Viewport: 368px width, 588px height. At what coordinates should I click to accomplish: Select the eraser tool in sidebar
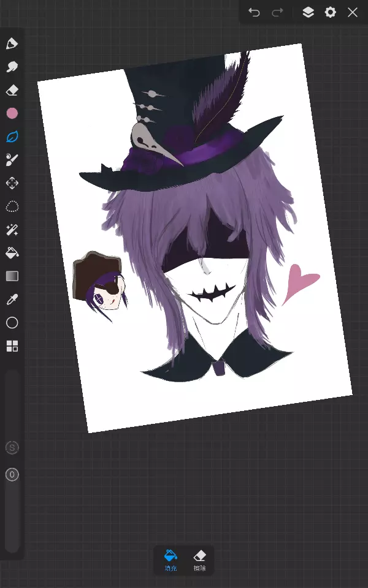[x=12, y=90]
